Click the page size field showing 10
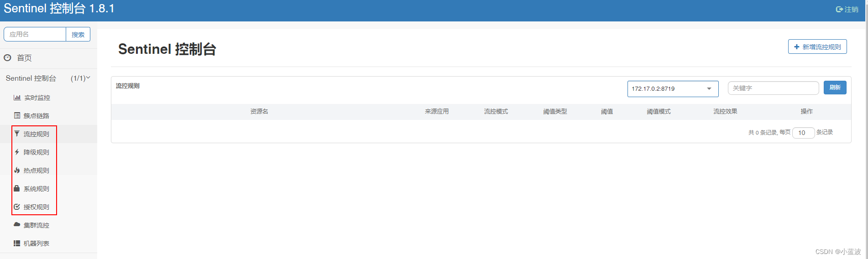 [x=803, y=133]
